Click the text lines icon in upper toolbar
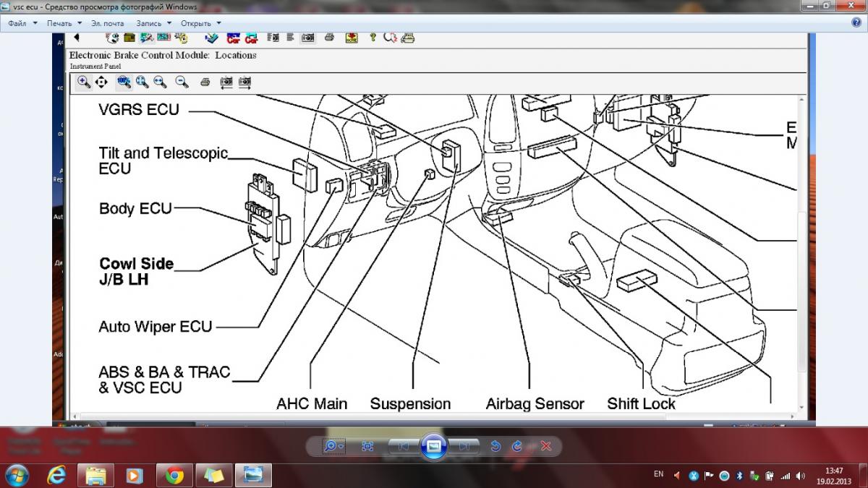Viewport: 868px width, 488px height. click(290, 38)
